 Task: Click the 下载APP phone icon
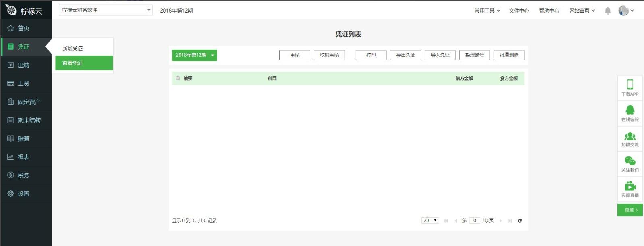(x=630, y=84)
